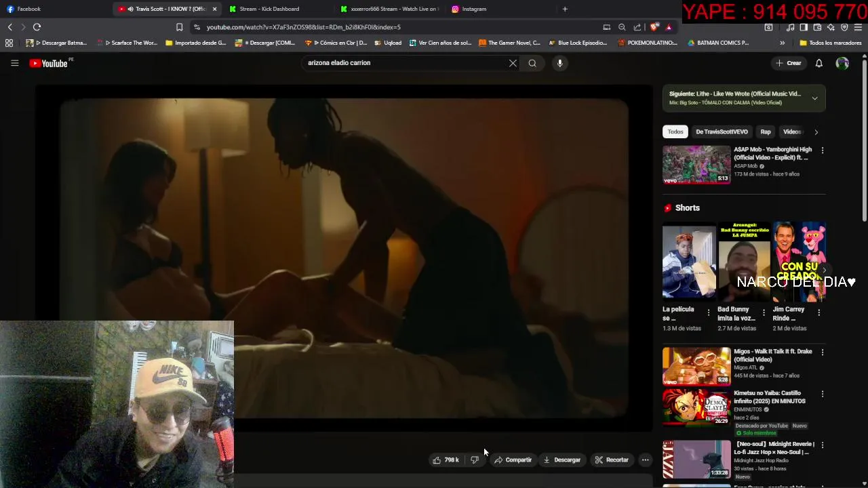The width and height of the screenshot is (868, 488).
Task: Open options for Kimetsu no Yaiba video
Action: tap(823, 394)
